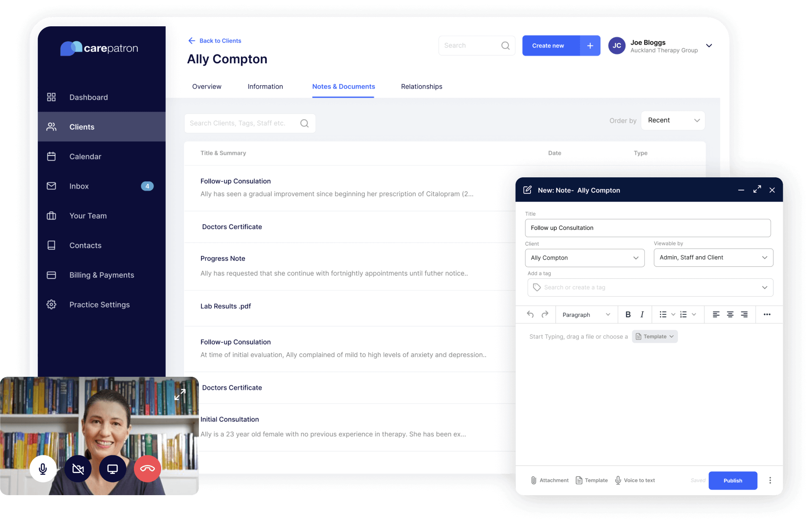
Task: Minimize the New Note panel
Action: [x=741, y=190]
